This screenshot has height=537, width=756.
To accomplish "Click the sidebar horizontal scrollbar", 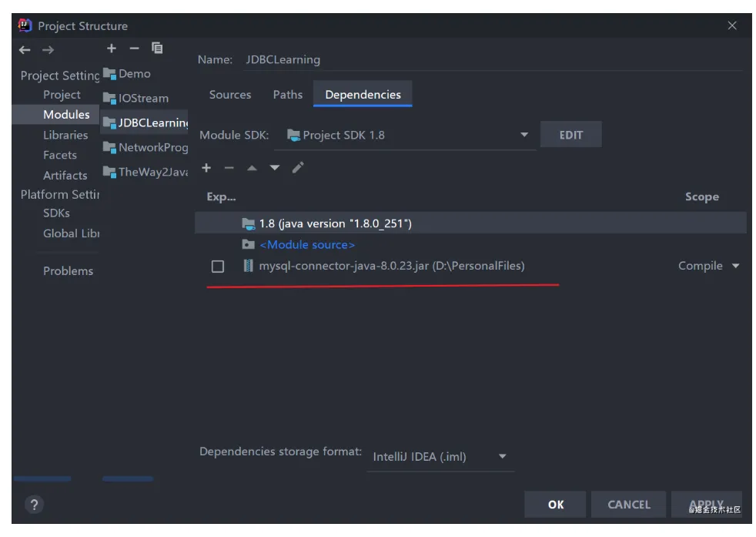I will pos(42,478).
